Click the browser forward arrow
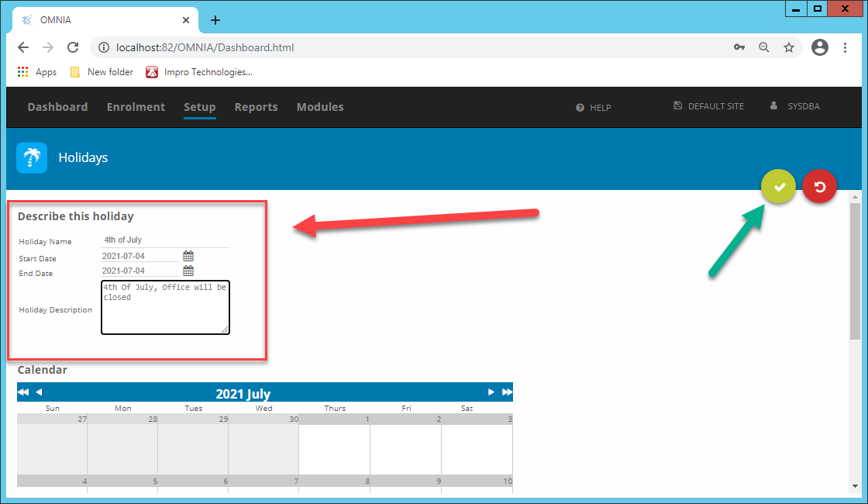 coord(48,47)
